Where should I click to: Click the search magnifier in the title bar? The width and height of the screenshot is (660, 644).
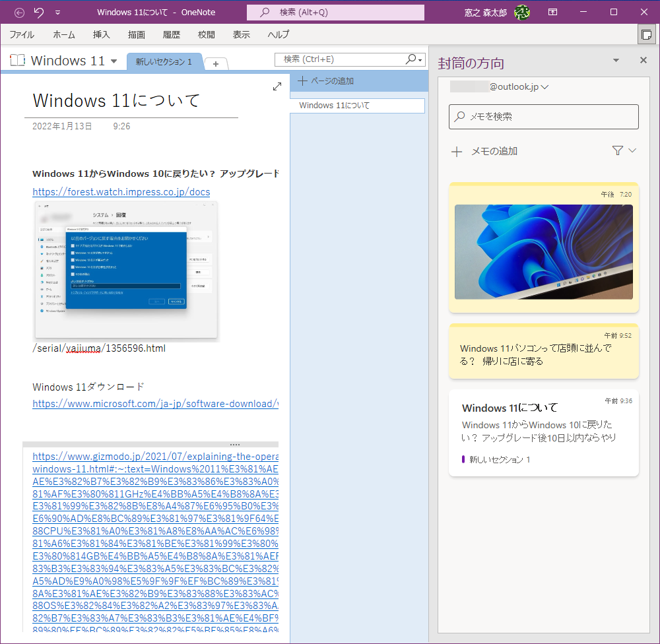(263, 13)
